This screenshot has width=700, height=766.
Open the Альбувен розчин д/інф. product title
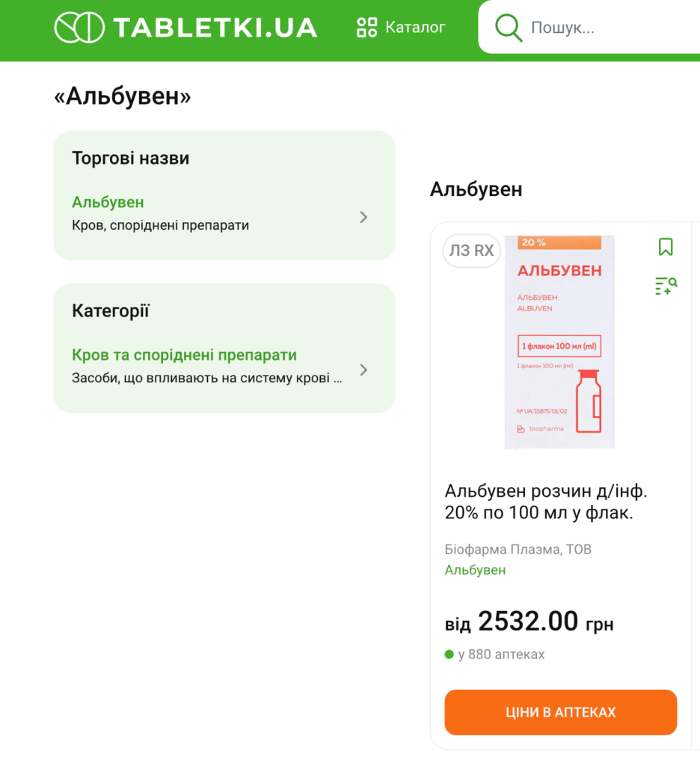click(546, 502)
